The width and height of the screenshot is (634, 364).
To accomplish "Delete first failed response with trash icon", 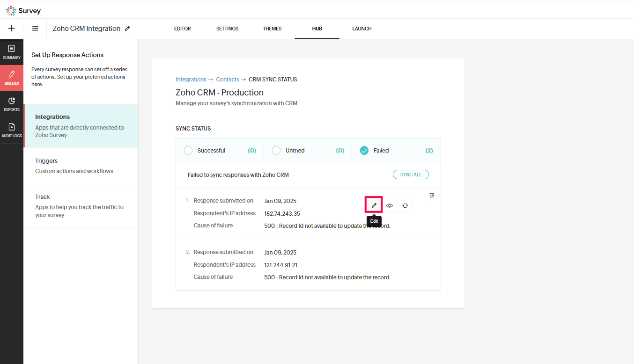I will (x=432, y=195).
